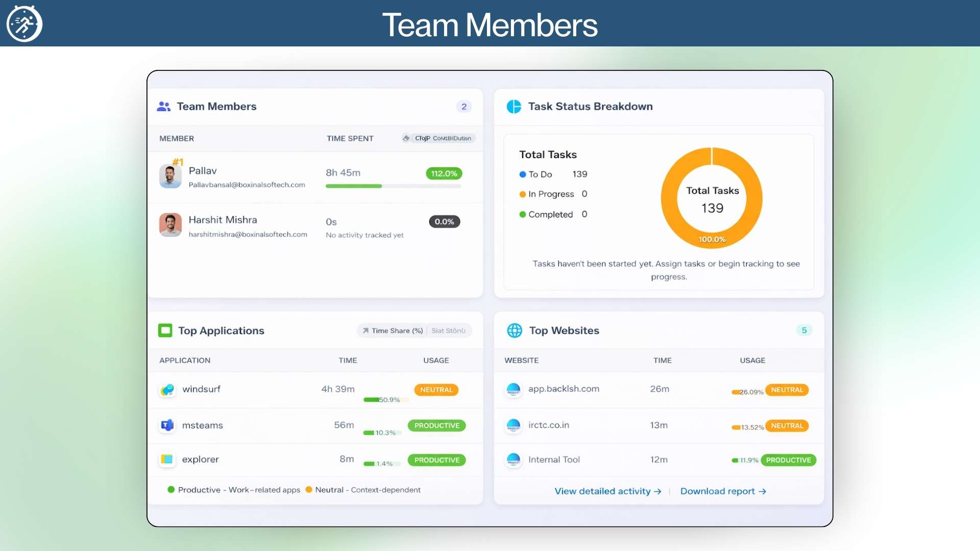Viewport: 980px width, 551px height.
Task: Open the app.backlsh.com website icon
Action: (513, 389)
